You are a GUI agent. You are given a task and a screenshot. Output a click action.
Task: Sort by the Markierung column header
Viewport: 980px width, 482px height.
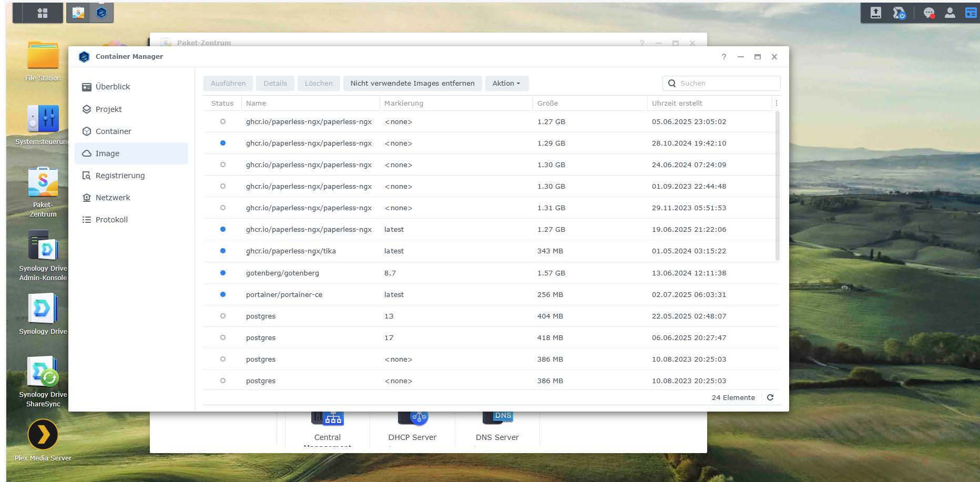tap(456, 103)
